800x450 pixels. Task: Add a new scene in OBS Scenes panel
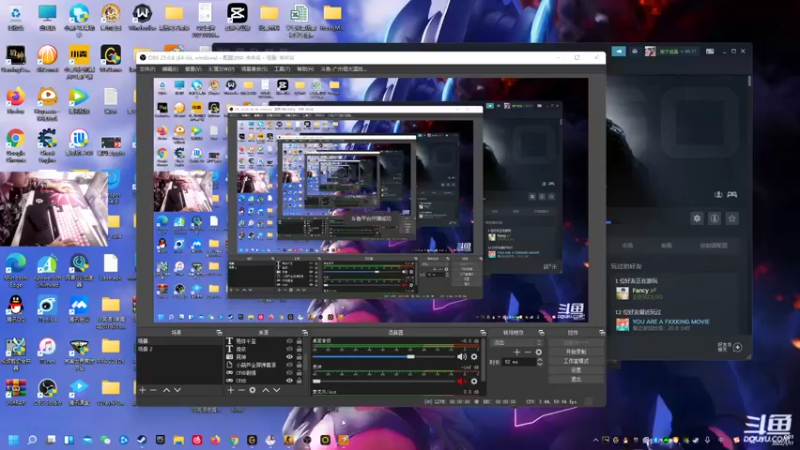pyautogui.click(x=142, y=390)
